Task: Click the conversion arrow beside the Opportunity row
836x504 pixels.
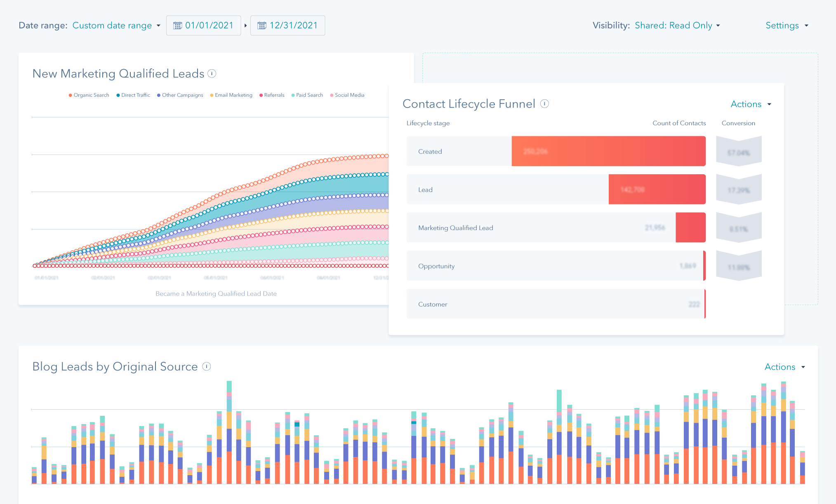Action: pos(739,266)
